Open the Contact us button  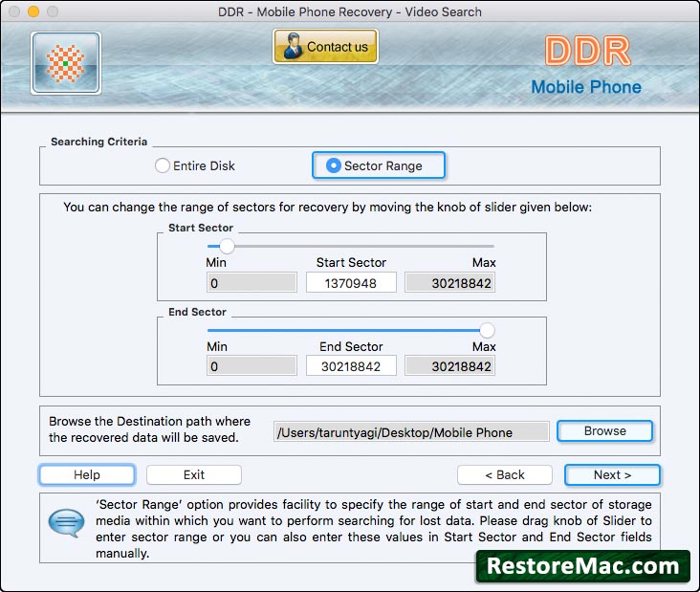click(x=325, y=47)
